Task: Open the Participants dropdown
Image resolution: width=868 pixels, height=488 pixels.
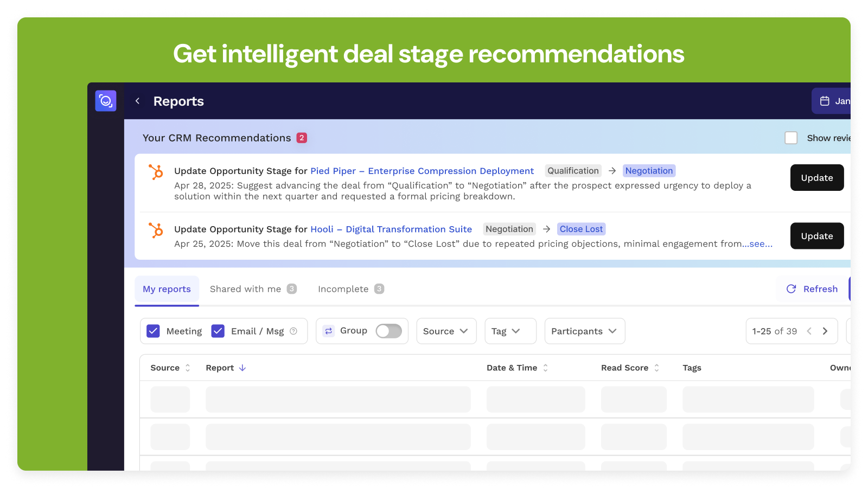Action: (584, 331)
